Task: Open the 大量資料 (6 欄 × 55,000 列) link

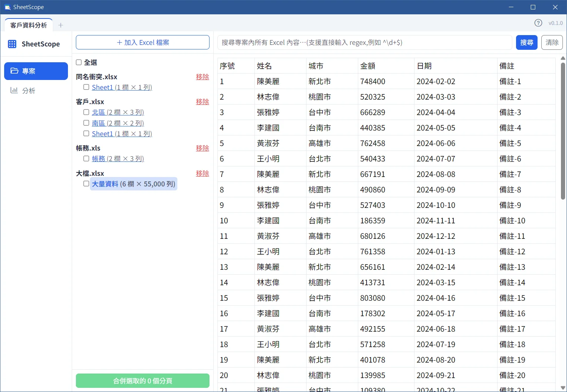Action: 134,184
